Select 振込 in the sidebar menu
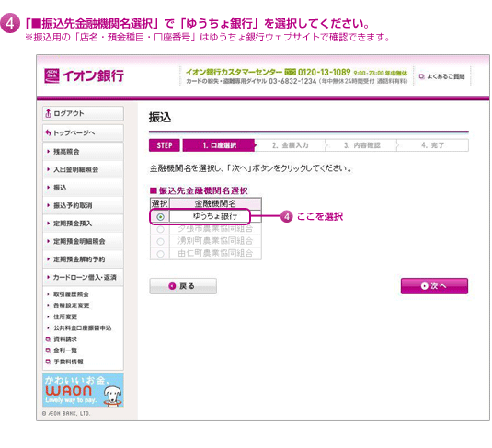 83,188
